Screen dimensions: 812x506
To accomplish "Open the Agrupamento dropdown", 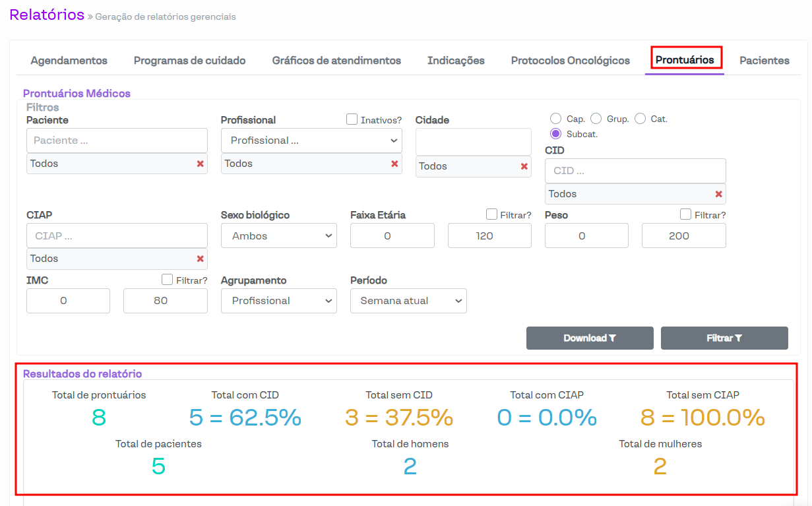I will click(x=278, y=301).
